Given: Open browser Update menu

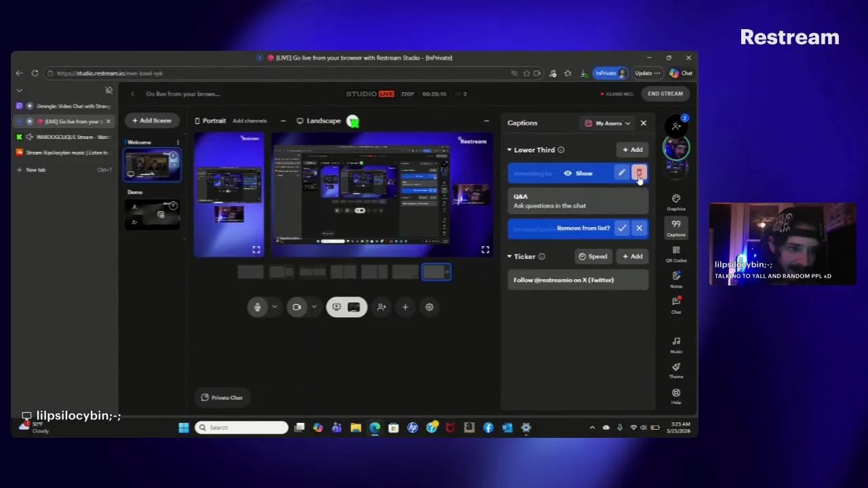Looking at the screenshot, I should [x=647, y=73].
